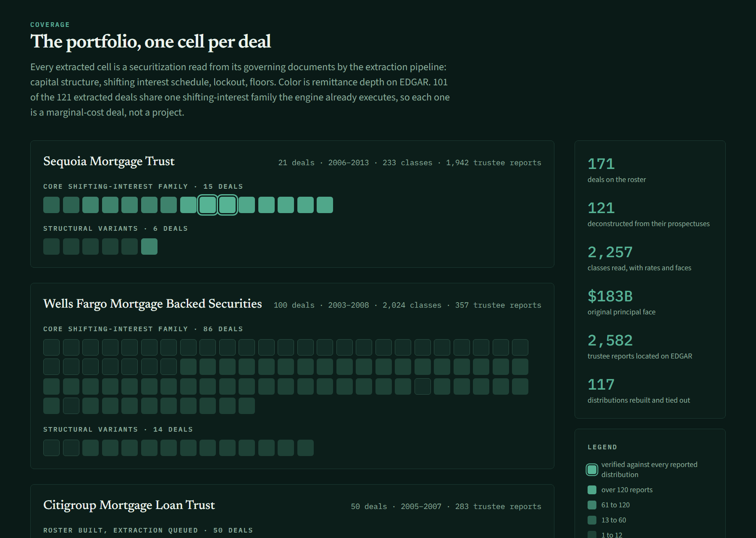Click the legend swatch for verified distributions
The image size is (756, 538).
tap(592, 469)
